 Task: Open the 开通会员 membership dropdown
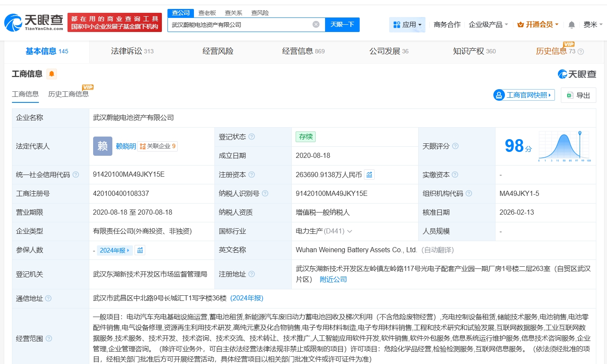pyautogui.click(x=537, y=24)
